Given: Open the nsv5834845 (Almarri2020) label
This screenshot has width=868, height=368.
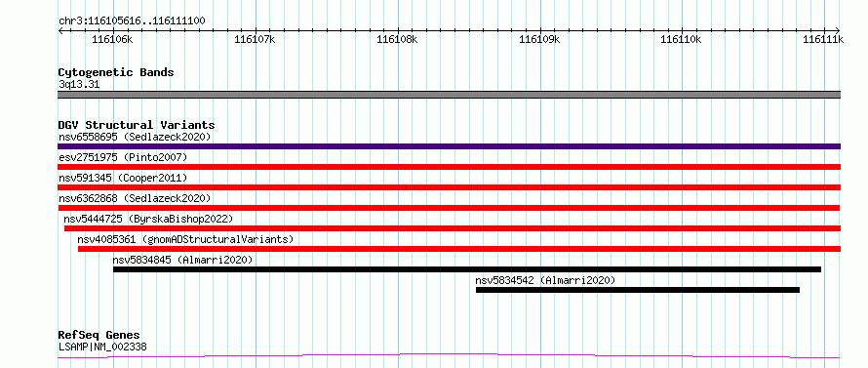Looking at the screenshot, I should tap(182, 260).
